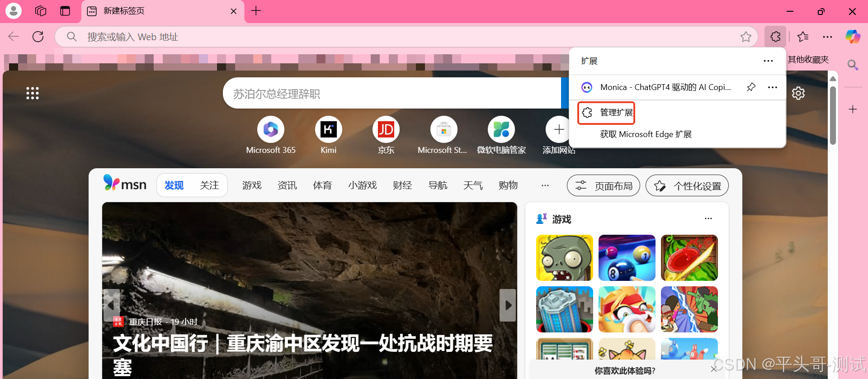
Task: Close the 新建标签页 tab
Action: tap(234, 11)
